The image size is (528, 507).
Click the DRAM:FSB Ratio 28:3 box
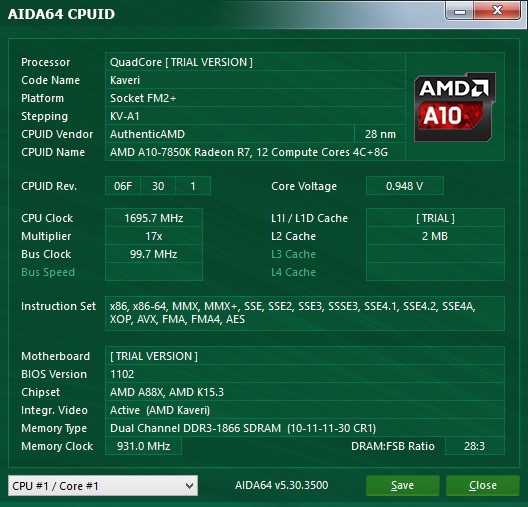pos(474,446)
